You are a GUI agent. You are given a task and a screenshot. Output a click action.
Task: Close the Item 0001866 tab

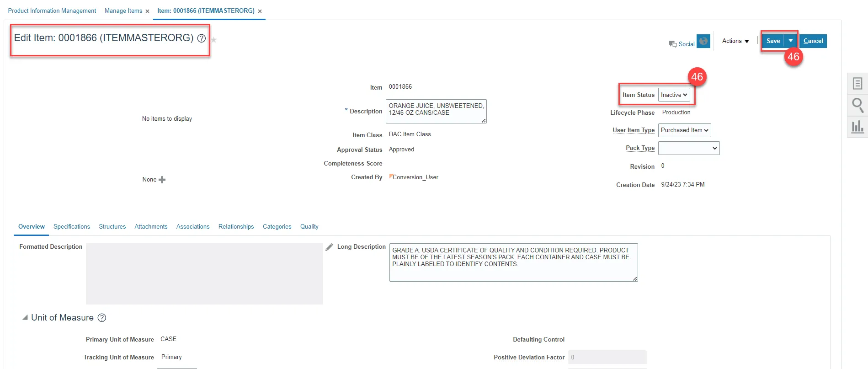coord(260,11)
